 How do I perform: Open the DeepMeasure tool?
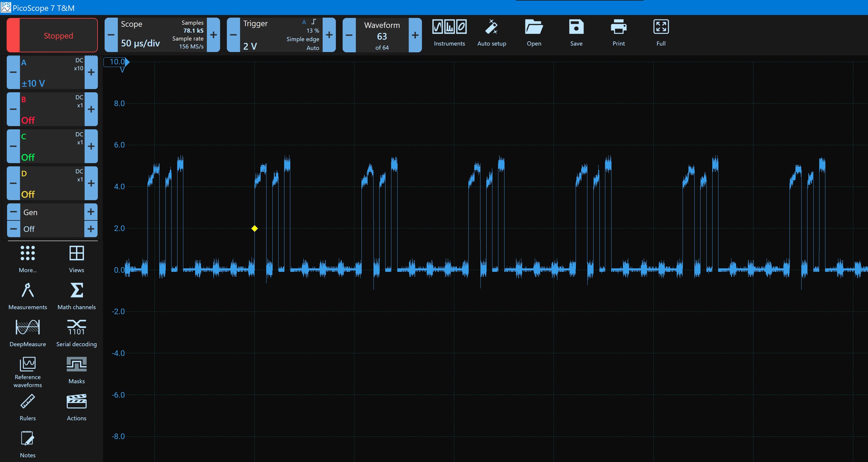(x=28, y=333)
